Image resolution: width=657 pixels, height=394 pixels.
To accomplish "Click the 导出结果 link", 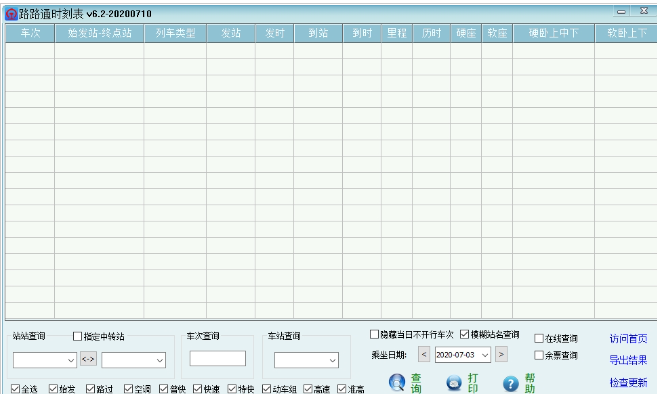I will click(628, 360).
